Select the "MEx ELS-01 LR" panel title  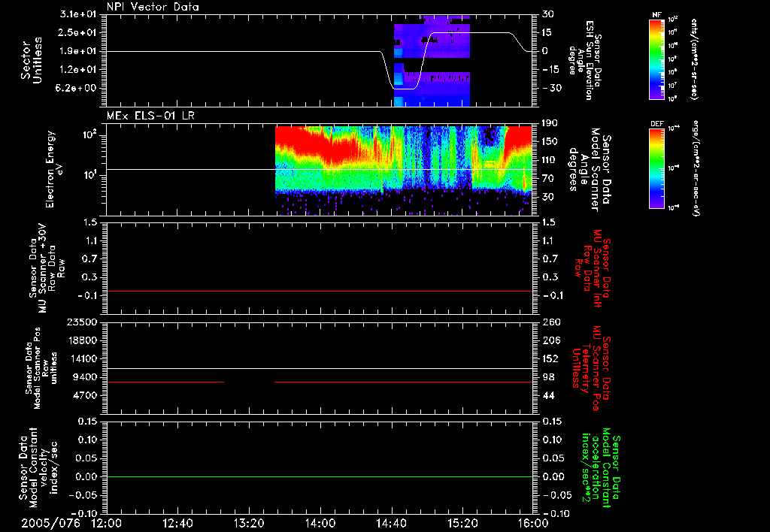click(150, 116)
